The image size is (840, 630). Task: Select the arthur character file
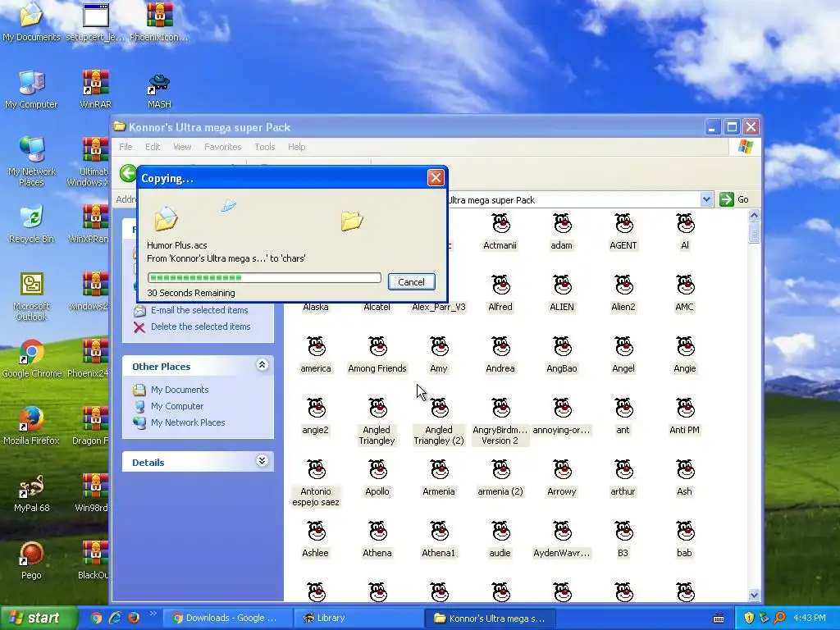click(623, 478)
